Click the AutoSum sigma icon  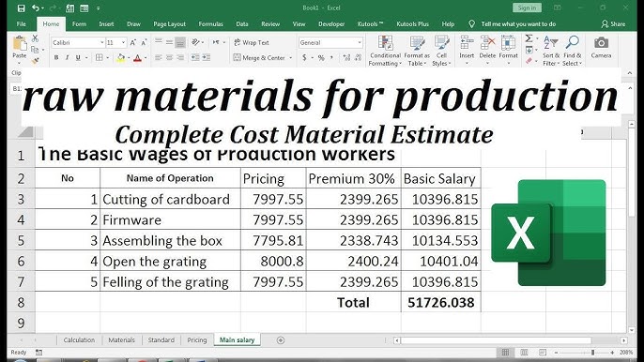pos(529,38)
